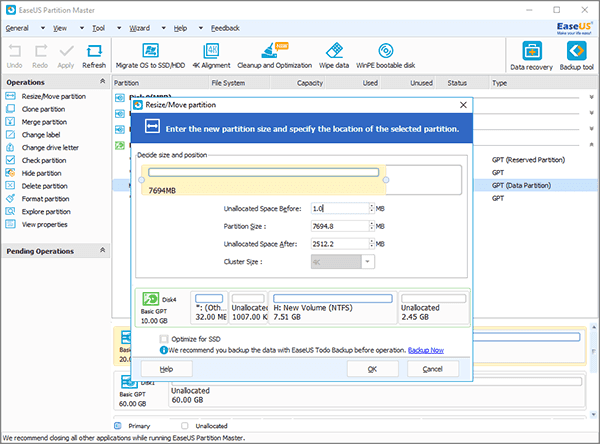This screenshot has width=600, height=444.
Task: Click the EaseUS logo
Action: coord(574,28)
